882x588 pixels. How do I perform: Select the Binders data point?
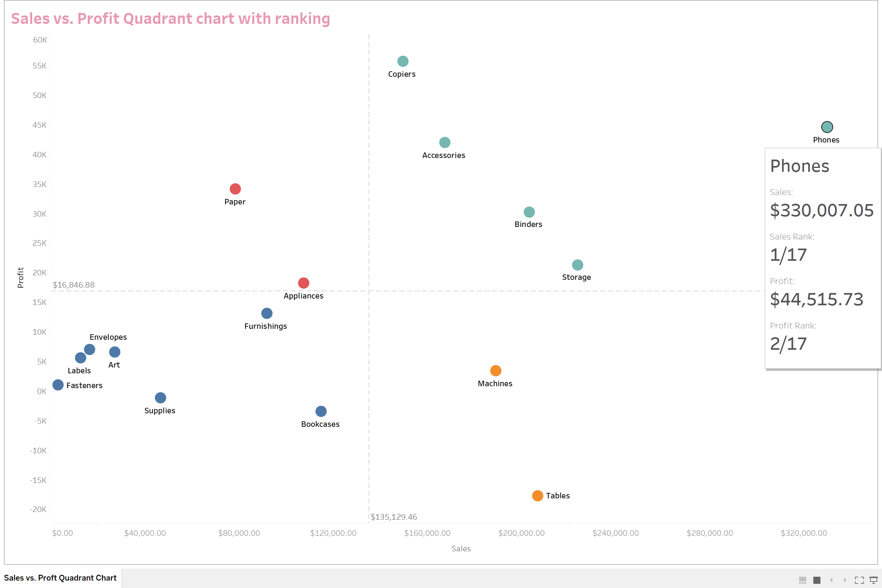click(529, 212)
